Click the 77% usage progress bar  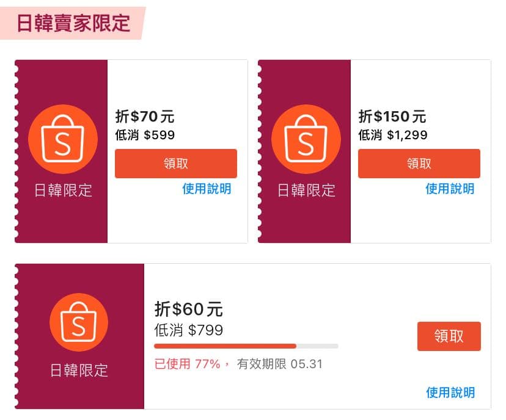[246, 346]
